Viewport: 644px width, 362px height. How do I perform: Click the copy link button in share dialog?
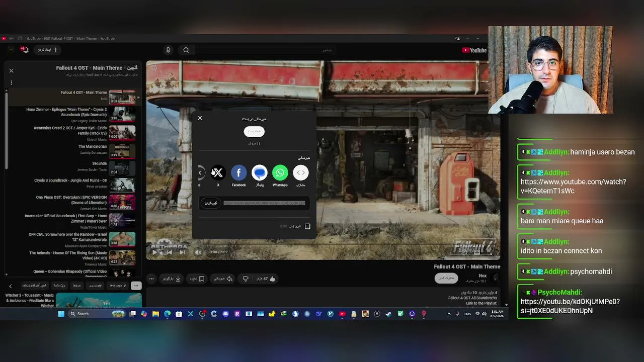tap(211, 203)
